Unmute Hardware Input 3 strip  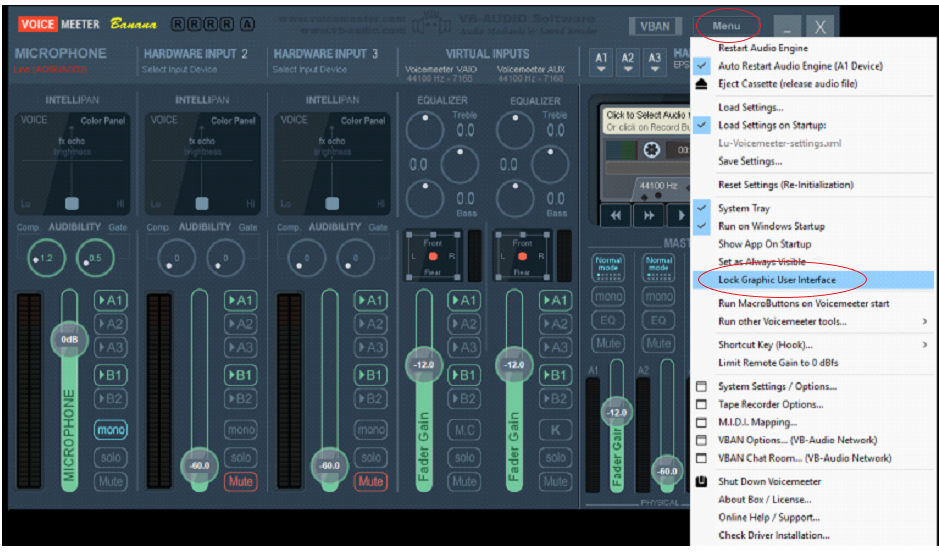click(x=371, y=481)
